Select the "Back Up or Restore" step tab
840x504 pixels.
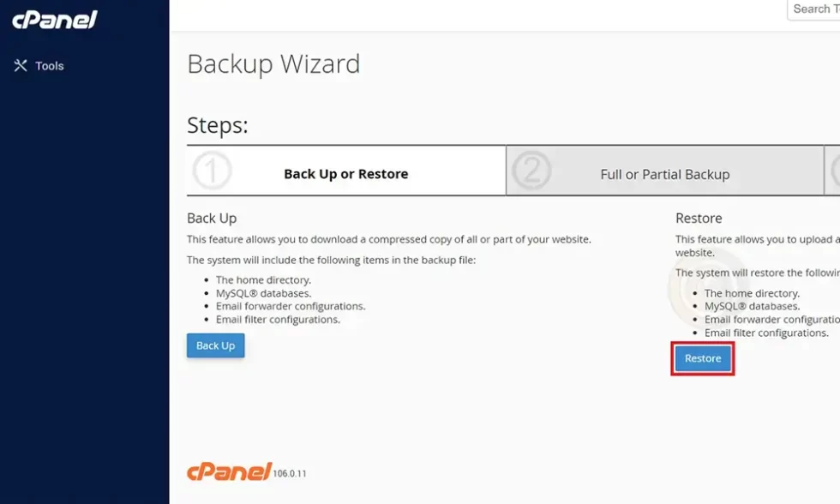tap(345, 174)
